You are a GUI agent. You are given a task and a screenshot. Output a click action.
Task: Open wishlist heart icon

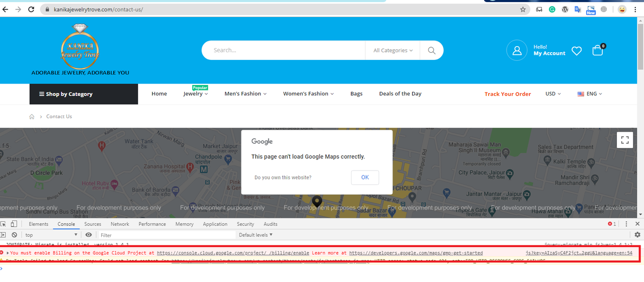[x=577, y=51]
